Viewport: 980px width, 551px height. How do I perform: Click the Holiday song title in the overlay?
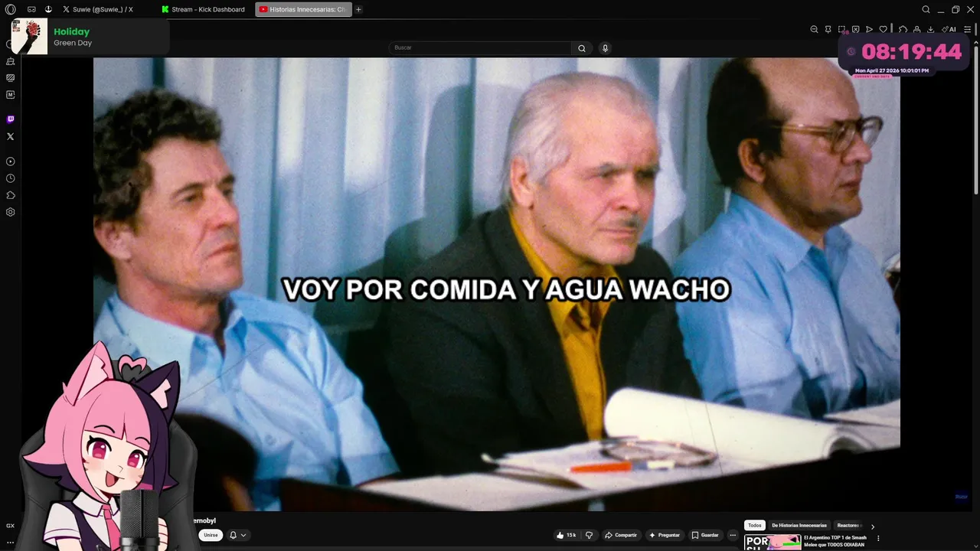click(x=71, y=31)
